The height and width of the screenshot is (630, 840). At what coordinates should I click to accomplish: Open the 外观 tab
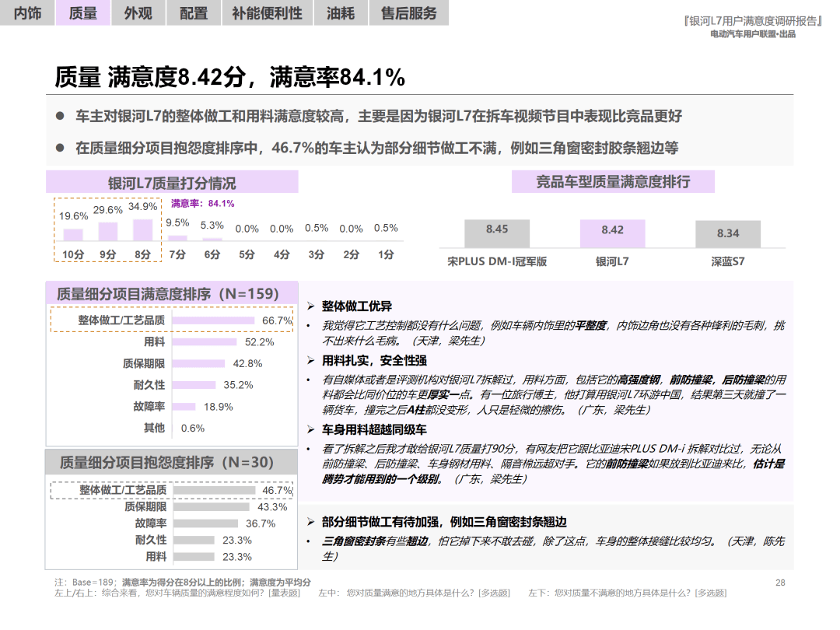pyautogui.click(x=138, y=13)
